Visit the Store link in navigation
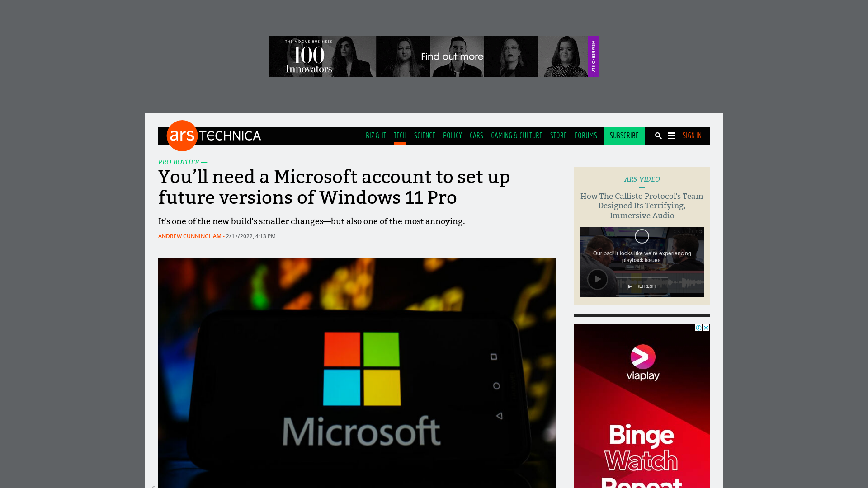Image resolution: width=868 pixels, height=488 pixels. click(558, 136)
